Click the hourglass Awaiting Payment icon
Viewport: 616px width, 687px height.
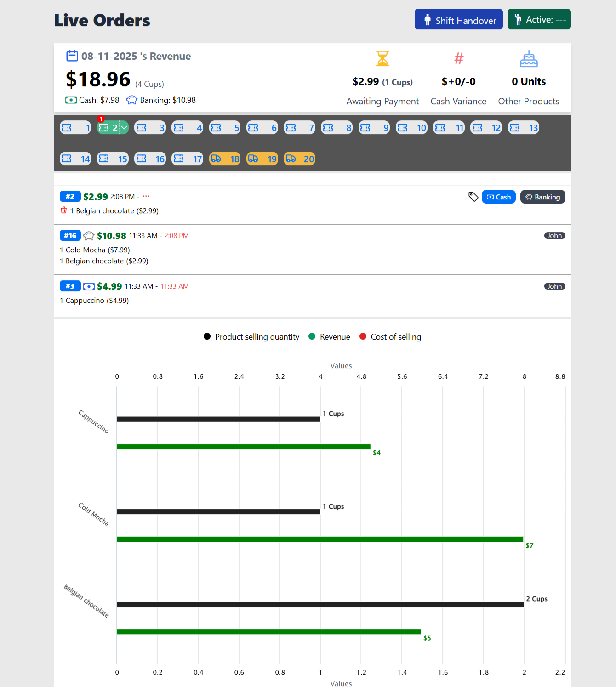pos(382,59)
